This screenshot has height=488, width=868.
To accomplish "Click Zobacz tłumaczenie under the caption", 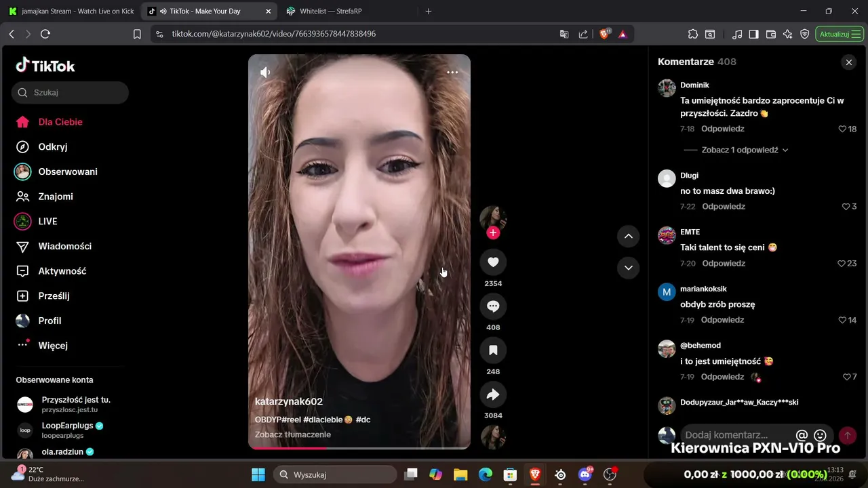I will (x=293, y=434).
